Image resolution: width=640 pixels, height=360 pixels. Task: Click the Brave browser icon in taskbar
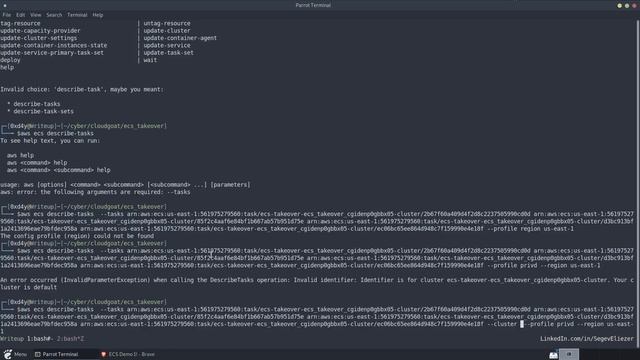coord(104,354)
